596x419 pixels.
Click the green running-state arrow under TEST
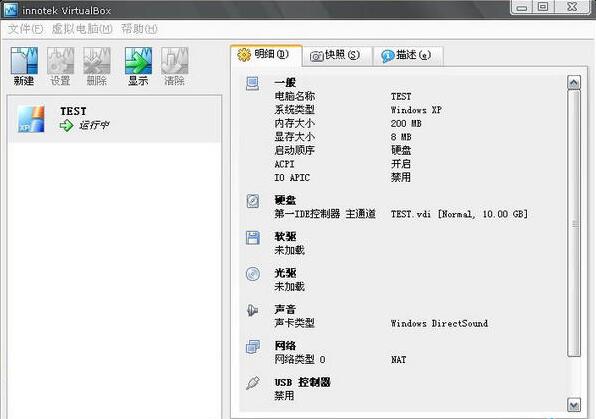tap(66, 125)
